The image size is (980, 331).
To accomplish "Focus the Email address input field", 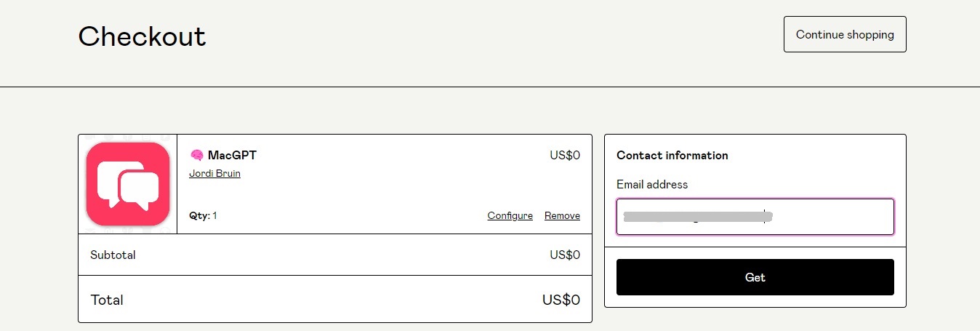I will click(755, 217).
